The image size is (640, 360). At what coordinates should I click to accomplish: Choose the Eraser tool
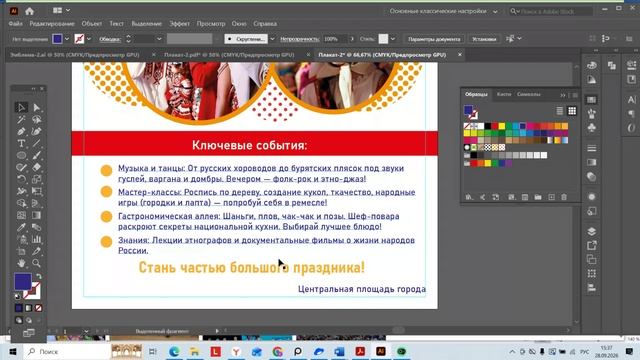[x=37, y=167]
